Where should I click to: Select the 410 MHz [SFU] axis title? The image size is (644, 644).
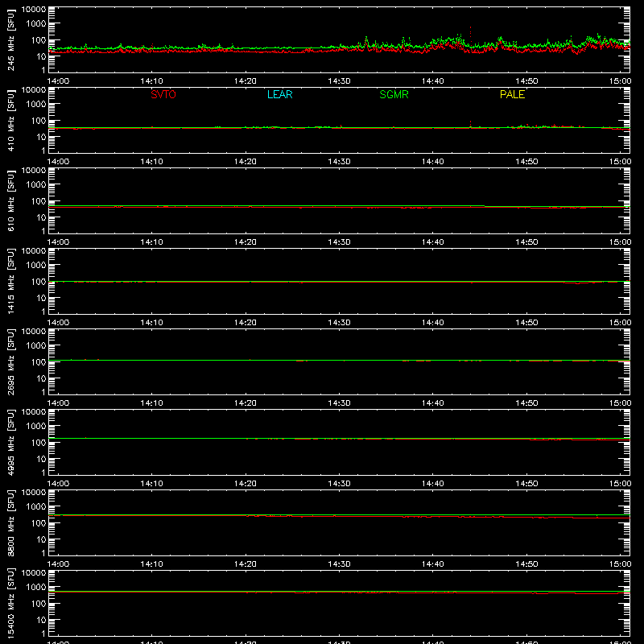coord(11,121)
